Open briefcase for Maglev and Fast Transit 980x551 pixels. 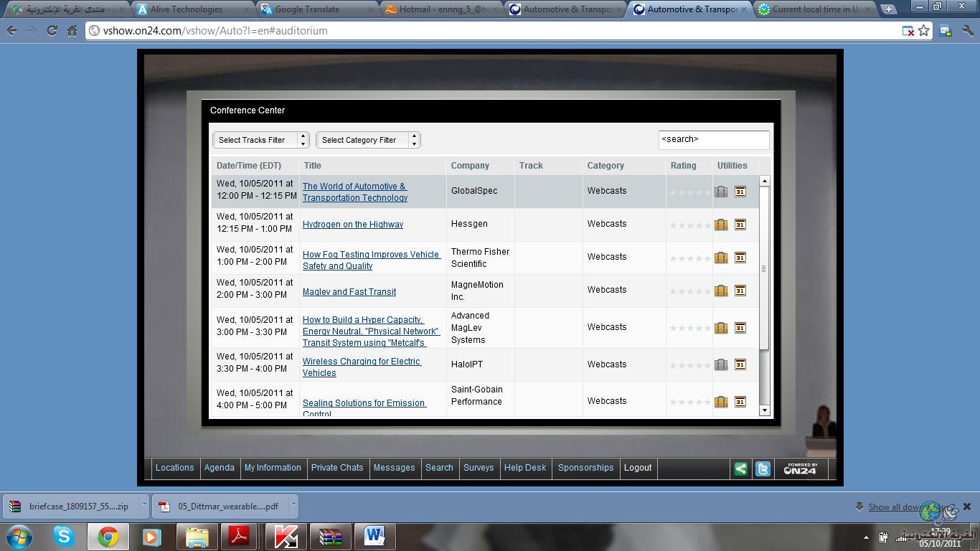click(x=721, y=291)
